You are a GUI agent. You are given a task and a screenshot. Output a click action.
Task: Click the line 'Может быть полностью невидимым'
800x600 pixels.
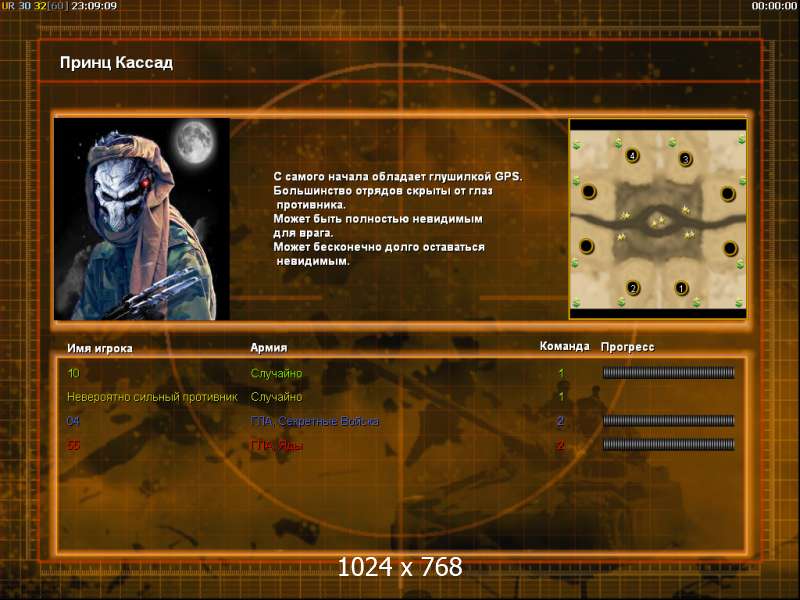point(378,219)
